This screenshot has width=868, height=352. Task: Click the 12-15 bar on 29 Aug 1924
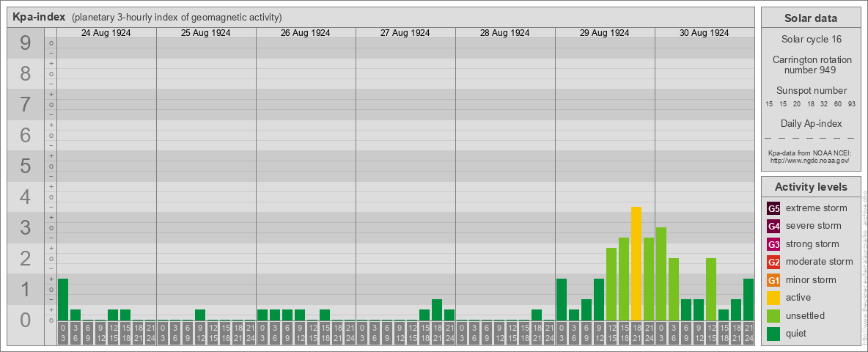(x=611, y=284)
